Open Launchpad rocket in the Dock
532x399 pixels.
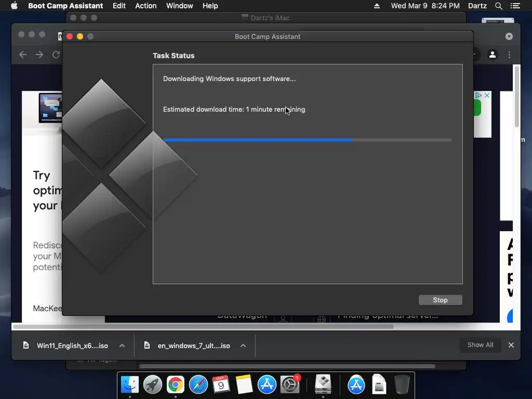click(153, 385)
